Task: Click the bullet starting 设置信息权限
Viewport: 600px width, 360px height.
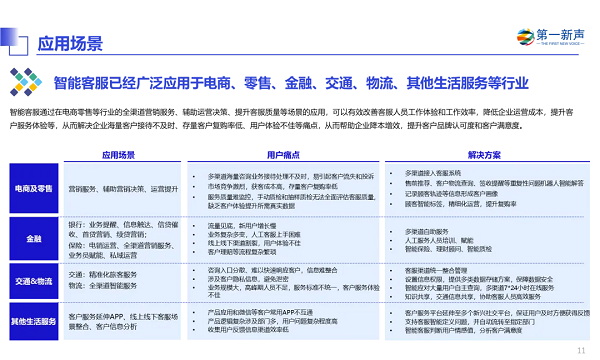Action: click(x=479, y=279)
